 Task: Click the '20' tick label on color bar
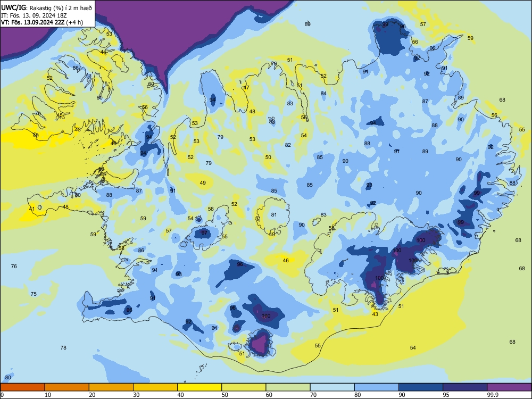(92, 395)
